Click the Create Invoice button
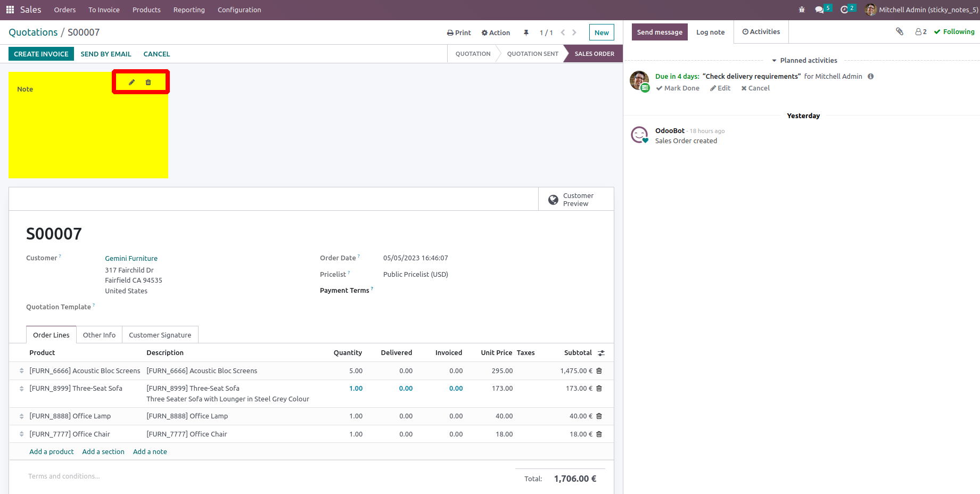980x494 pixels. tap(41, 54)
